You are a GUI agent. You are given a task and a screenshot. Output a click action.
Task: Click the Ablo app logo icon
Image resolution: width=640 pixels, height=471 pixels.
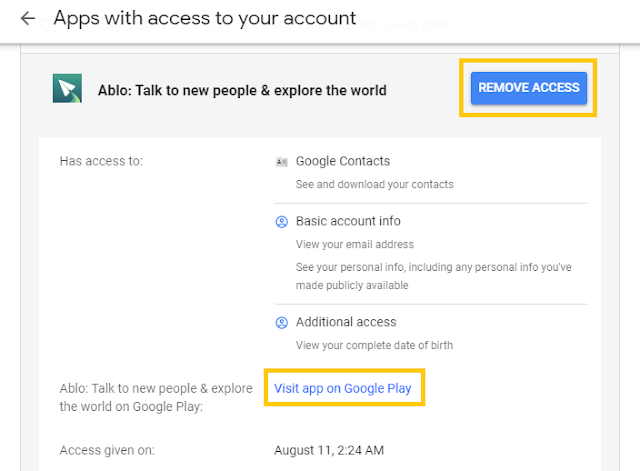[x=67, y=89]
